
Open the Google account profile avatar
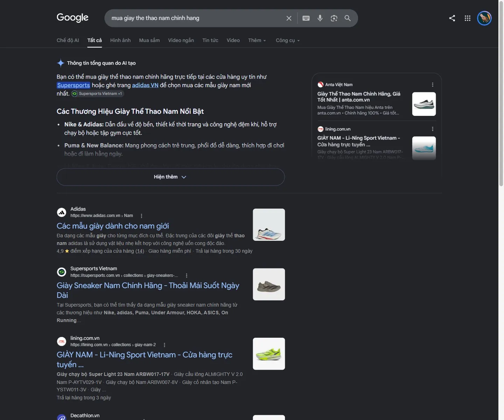pyautogui.click(x=484, y=18)
